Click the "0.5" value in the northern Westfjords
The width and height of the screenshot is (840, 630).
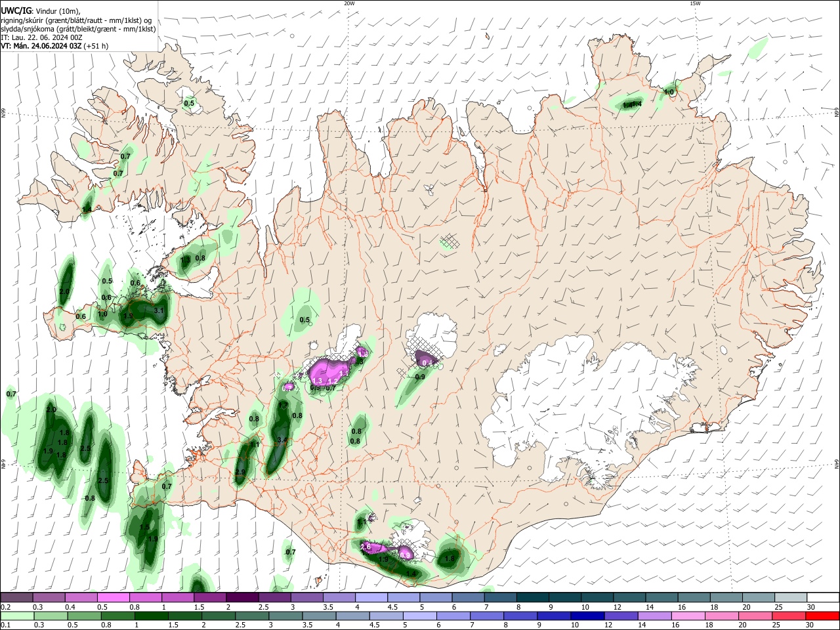tap(189, 103)
